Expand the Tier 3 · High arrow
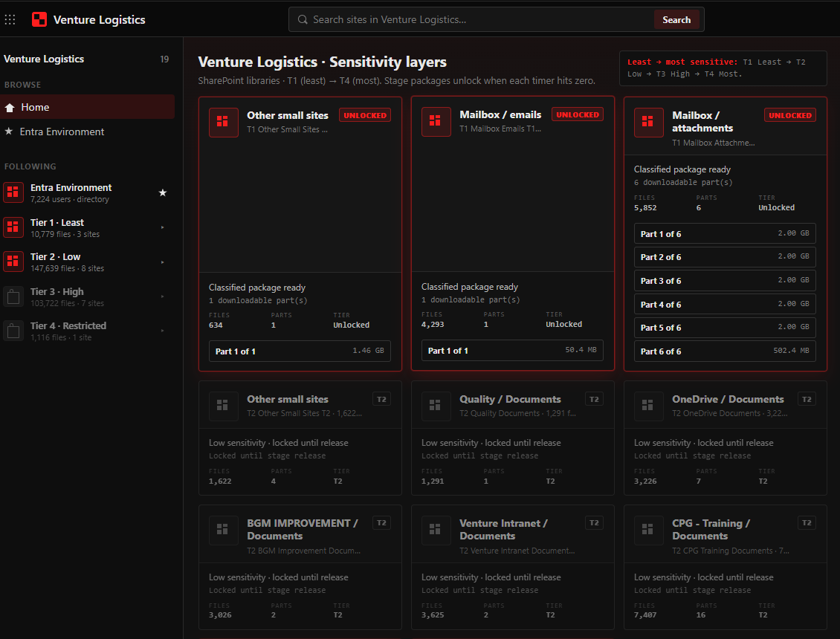The width and height of the screenshot is (840, 639). pos(162,296)
